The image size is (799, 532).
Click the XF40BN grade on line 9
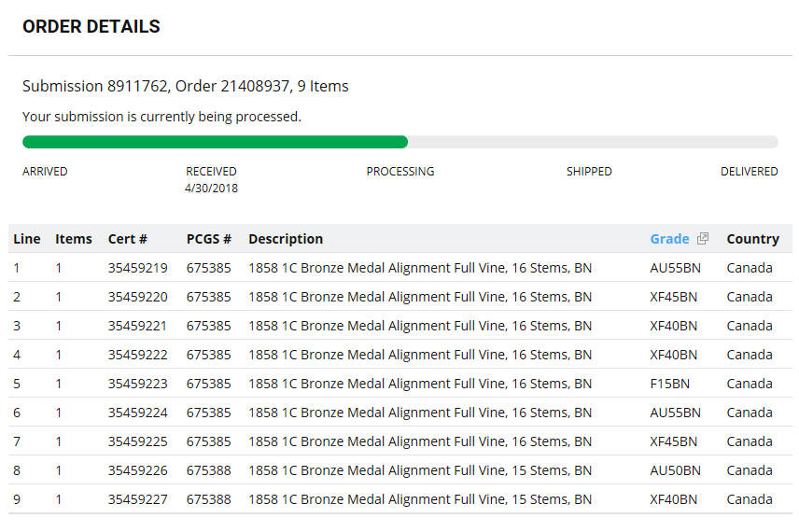click(x=673, y=500)
